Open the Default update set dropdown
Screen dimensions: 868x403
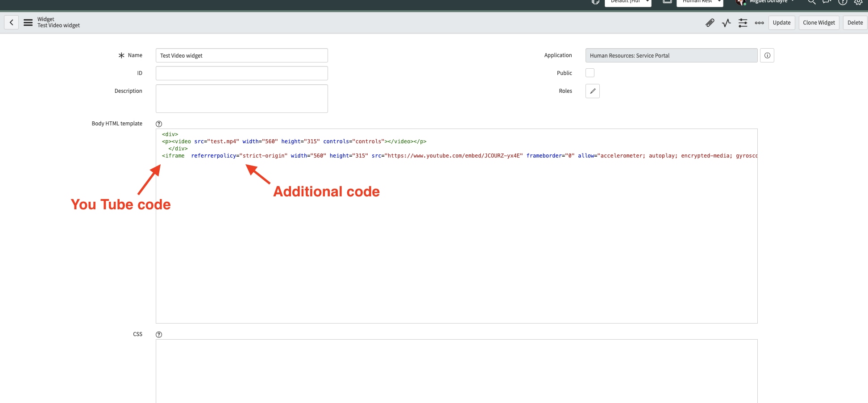pyautogui.click(x=627, y=2)
